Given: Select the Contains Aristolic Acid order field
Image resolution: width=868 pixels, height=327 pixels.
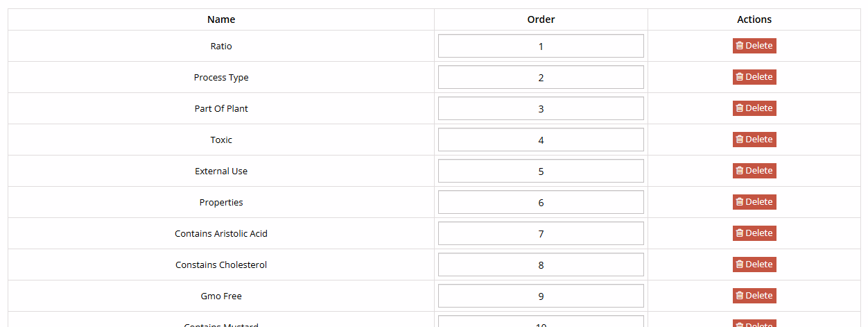Looking at the screenshot, I should coord(541,234).
